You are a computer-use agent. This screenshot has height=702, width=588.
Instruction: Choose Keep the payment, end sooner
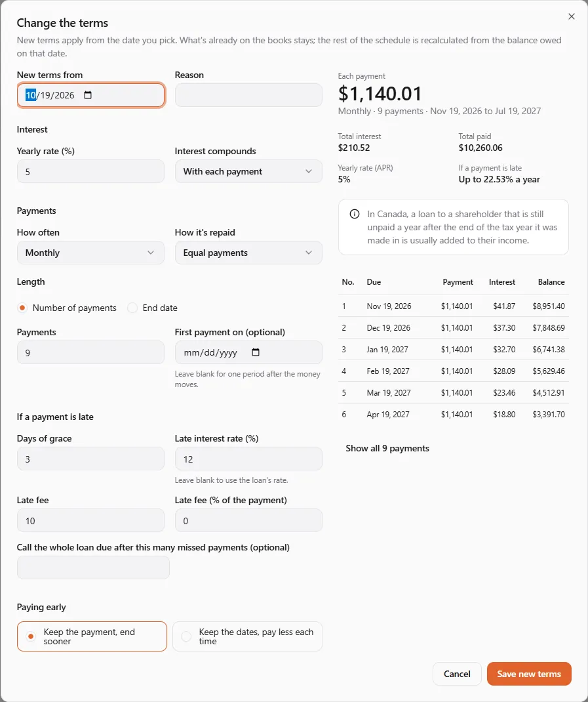coord(92,636)
